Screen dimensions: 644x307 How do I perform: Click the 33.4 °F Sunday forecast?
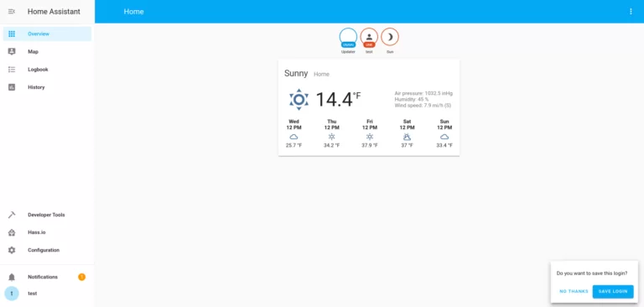click(444, 145)
